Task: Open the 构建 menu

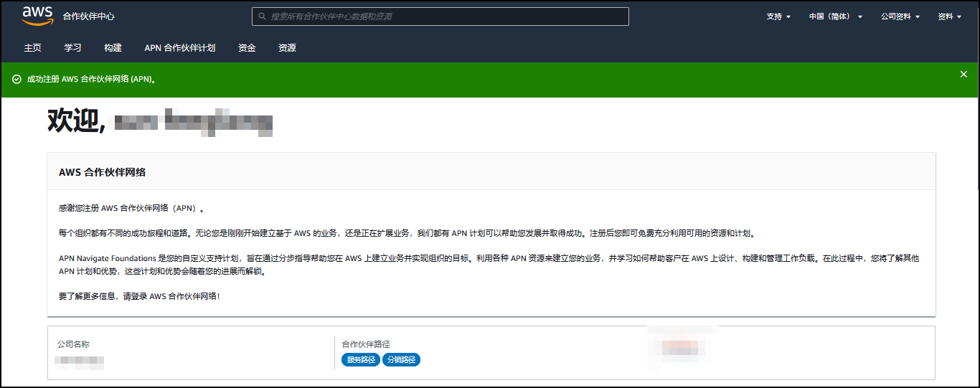Action: (x=113, y=48)
